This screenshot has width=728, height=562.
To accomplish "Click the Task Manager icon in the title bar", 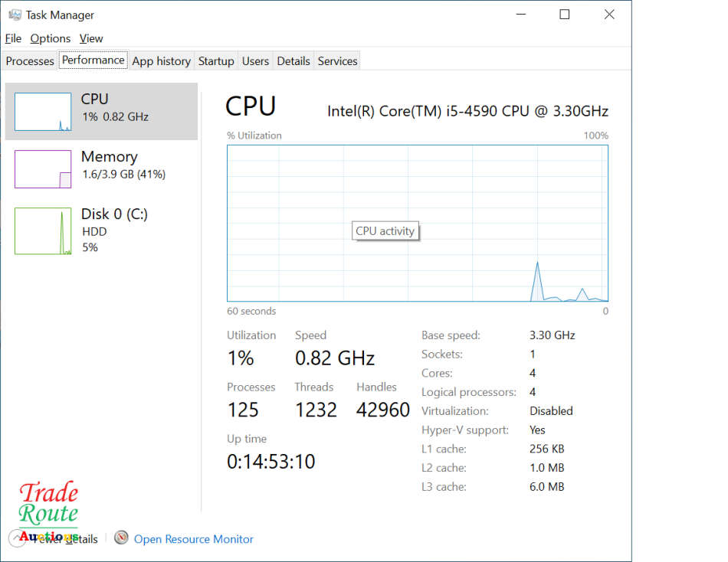I will click(x=17, y=14).
